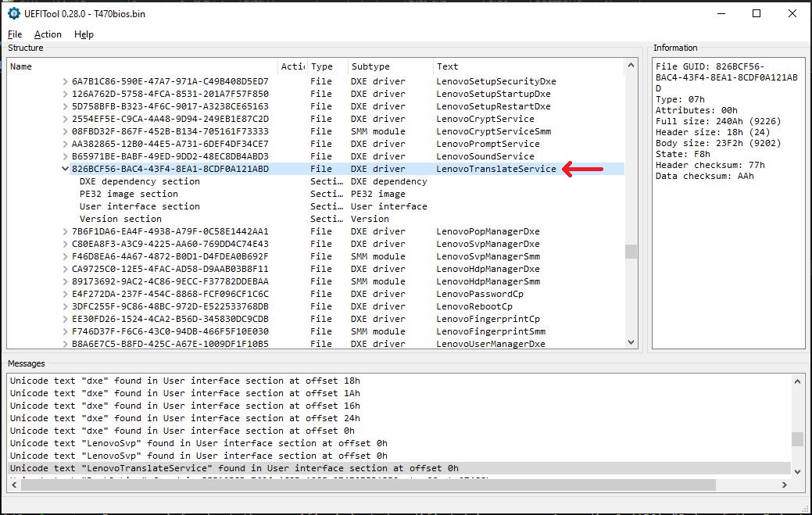This screenshot has width=812, height=515.
Task: Expand the LenovoFingerprintSmm node
Action: (x=65, y=331)
